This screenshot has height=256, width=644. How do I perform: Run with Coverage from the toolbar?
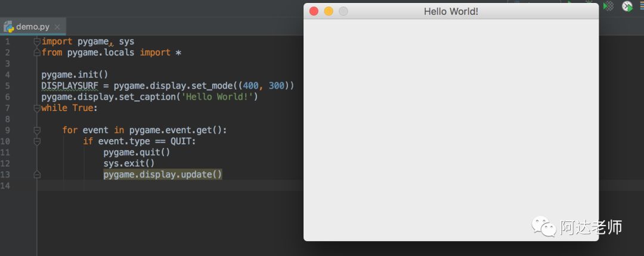pos(608,6)
